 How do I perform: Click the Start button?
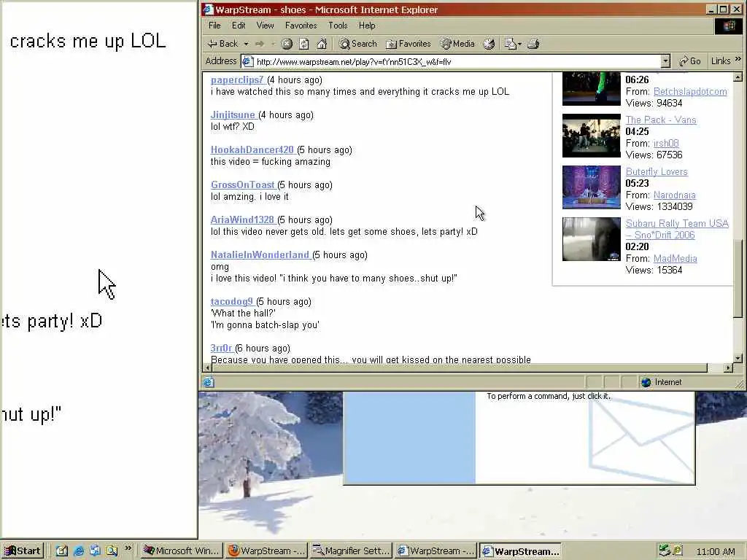(x=23, y=551)
